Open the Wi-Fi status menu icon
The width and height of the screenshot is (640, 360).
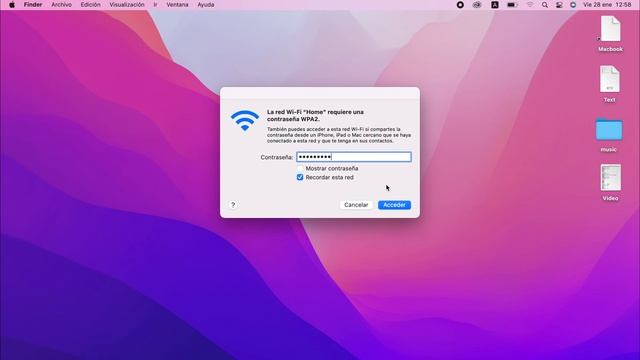[530, 5]
